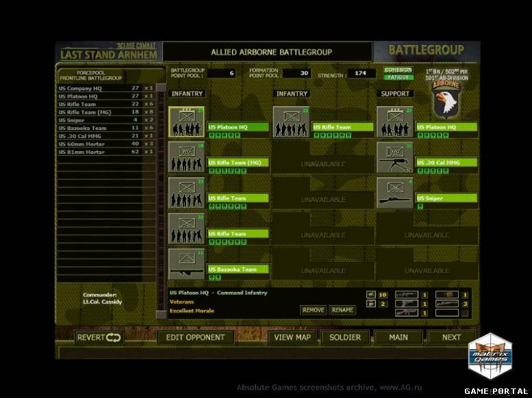Click the REVERT button
This screenshot has width=532, height=398.
pos(99,338)
